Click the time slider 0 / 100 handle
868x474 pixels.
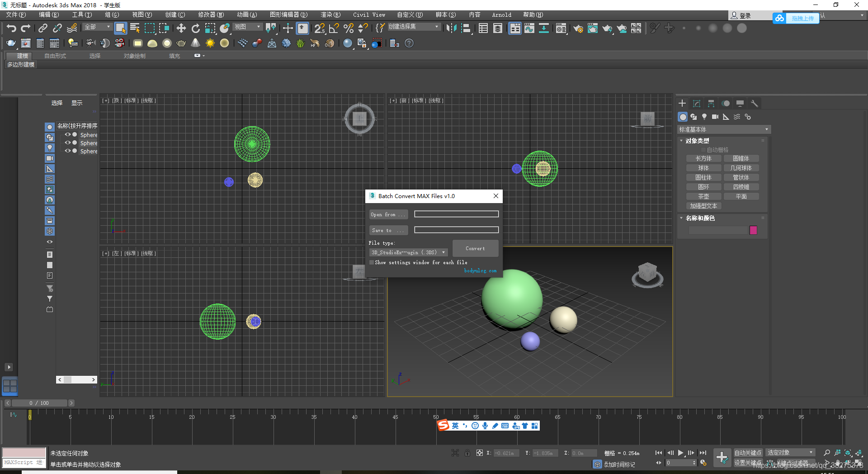click(39, 403)
